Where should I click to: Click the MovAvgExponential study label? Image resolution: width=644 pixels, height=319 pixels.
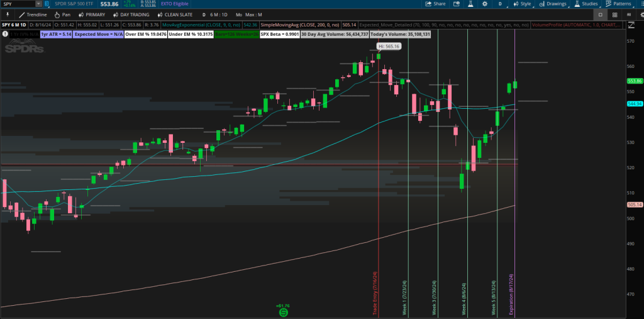(x=201, y=25)
